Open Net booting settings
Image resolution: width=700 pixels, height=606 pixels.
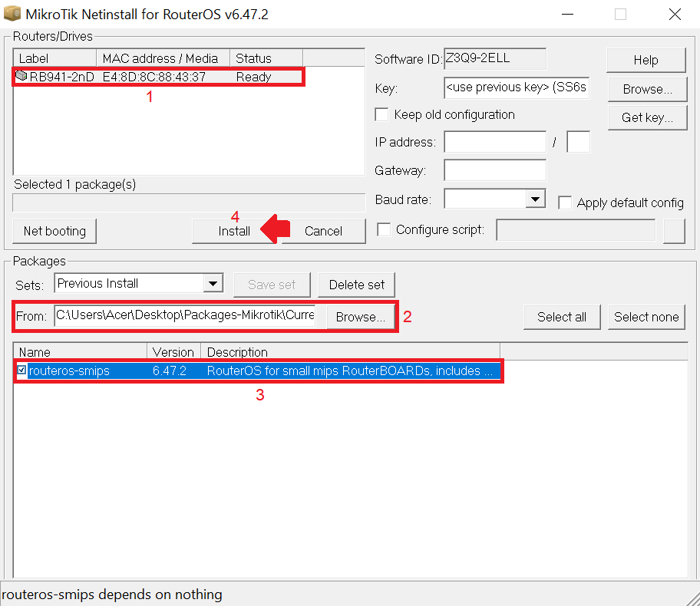pos(54,231)
